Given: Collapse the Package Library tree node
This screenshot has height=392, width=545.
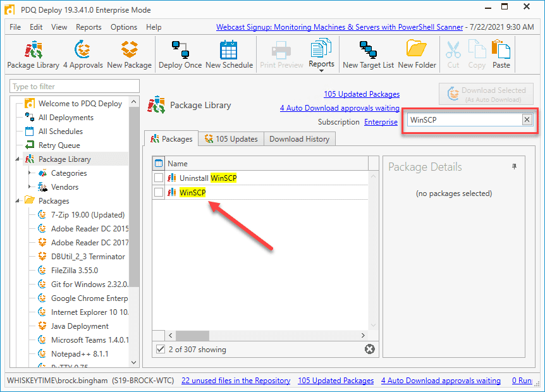Looking at the screenshot, I should (x=17, y=159).
